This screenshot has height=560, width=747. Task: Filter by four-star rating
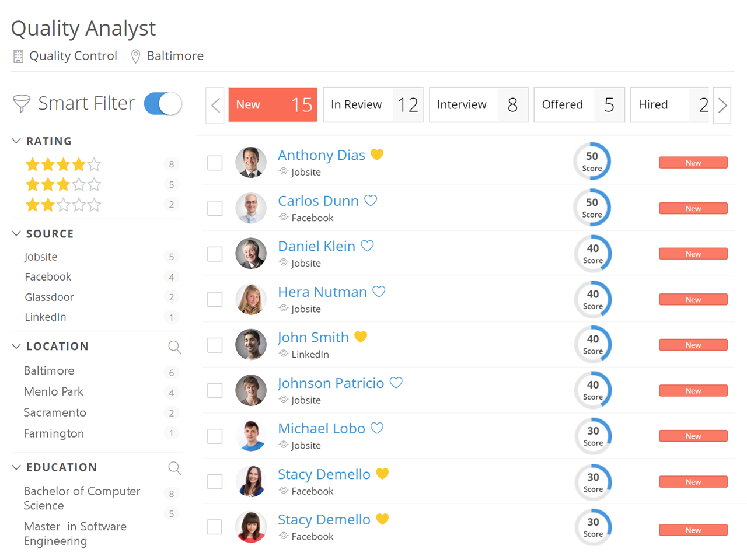pyautogui.click(x=63, y=164)
